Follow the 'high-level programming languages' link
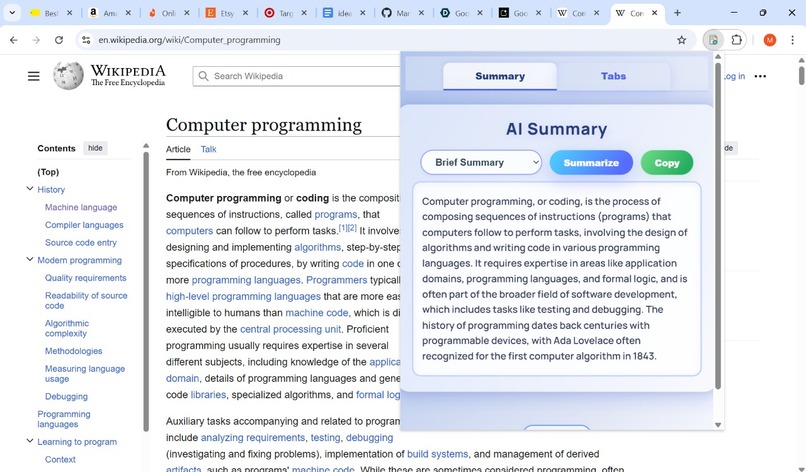Screen dimensions: 806x472 coord(243,296)
